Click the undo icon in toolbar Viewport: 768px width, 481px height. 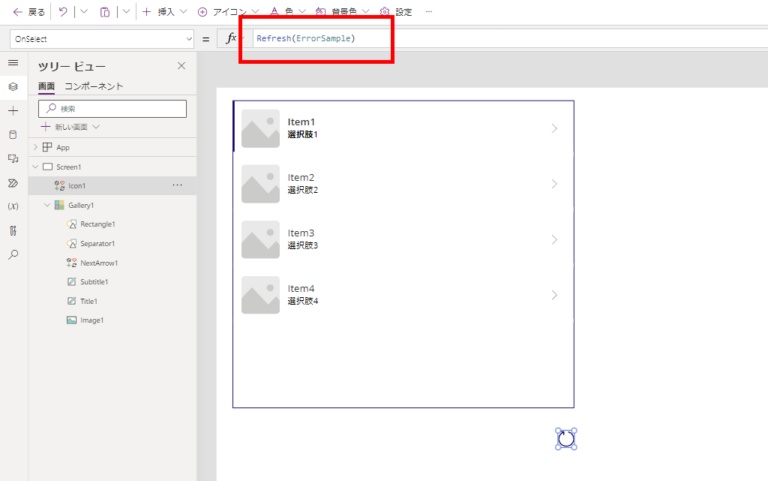point(63,12)
